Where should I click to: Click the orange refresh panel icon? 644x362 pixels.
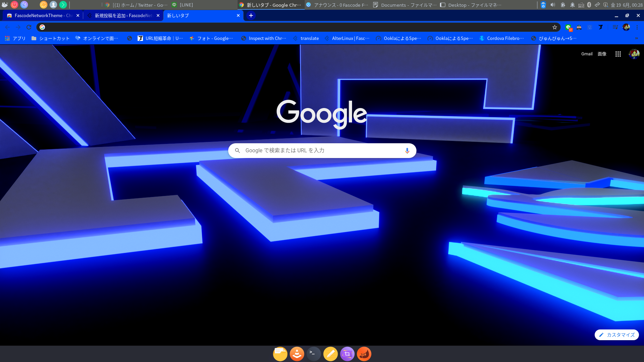click(x=44, y=5)
